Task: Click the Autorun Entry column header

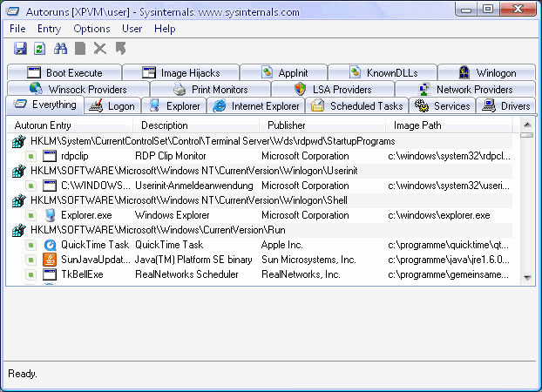Action: coord(70,125)
